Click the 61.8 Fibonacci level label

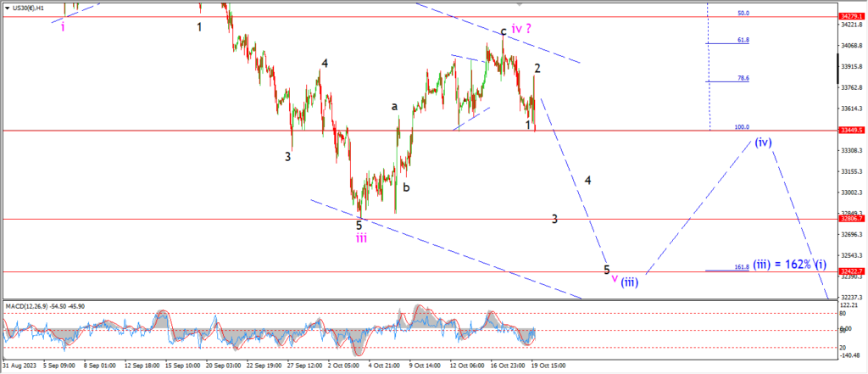743,40
